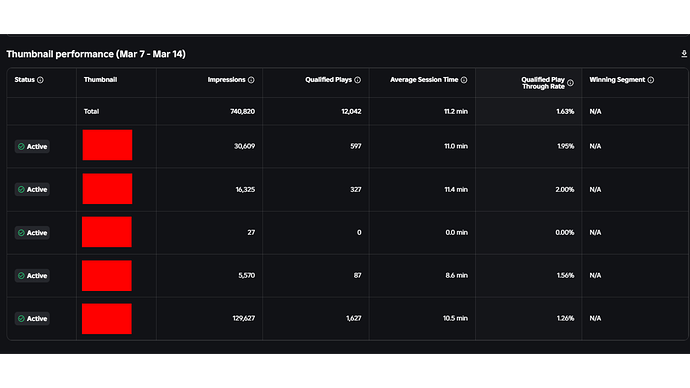The height and width of the screenshot is (388, 690).
Task: Click session time value 11.0 min
Action: (x=456, y=146)
